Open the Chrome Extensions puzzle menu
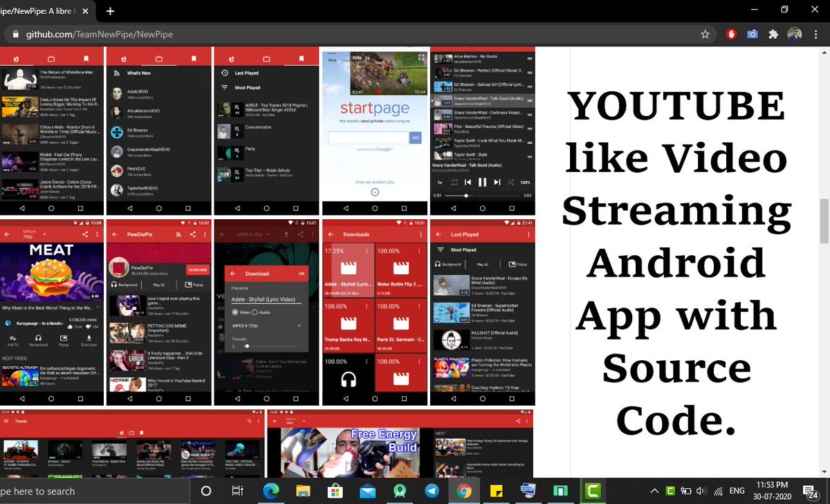 (773, 34)
